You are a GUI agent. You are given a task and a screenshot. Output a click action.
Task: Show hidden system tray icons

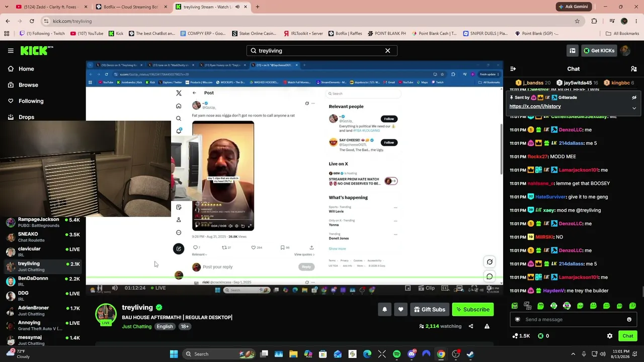tap(573, 354)
